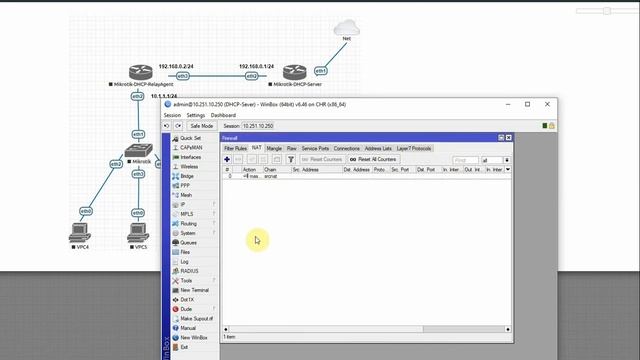Open Dot1X in the sidebar

click(x=187, y=300)
